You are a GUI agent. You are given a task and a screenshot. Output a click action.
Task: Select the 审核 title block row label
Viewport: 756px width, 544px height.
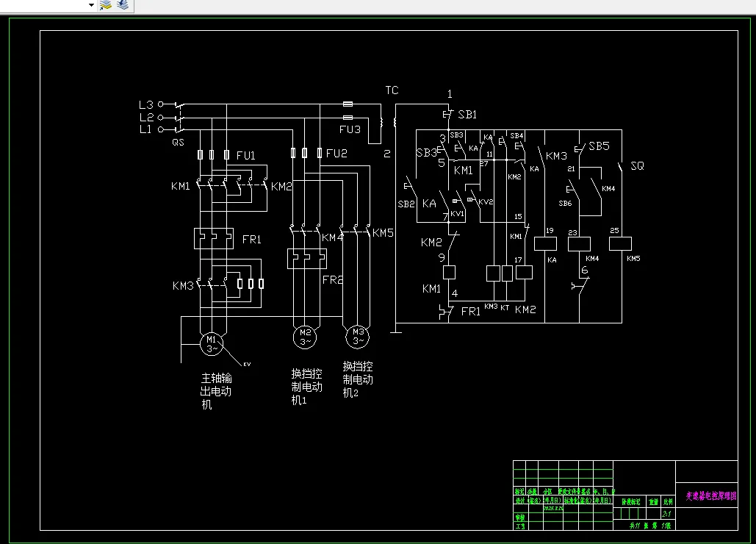pyautogui.click(x=519, y=518)
